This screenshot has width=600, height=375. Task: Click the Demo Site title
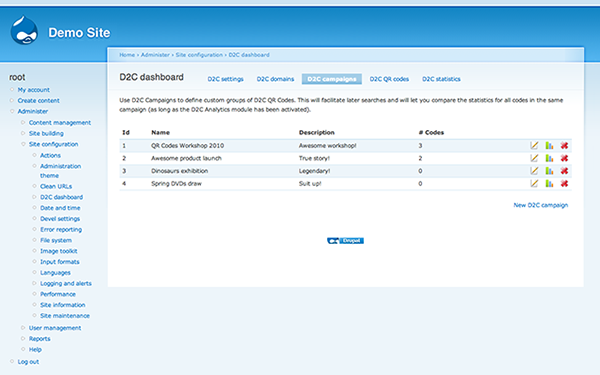(79, 33)
